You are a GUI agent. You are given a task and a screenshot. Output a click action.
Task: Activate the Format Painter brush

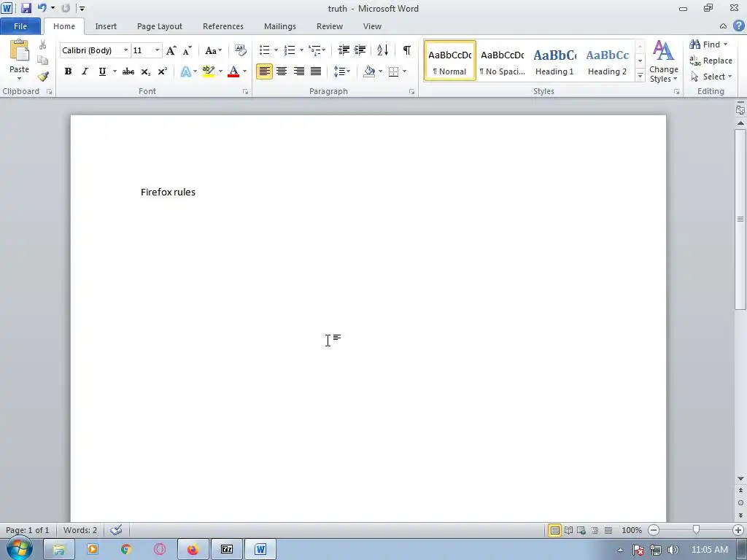pyautogui.click(x=42, y=76)
